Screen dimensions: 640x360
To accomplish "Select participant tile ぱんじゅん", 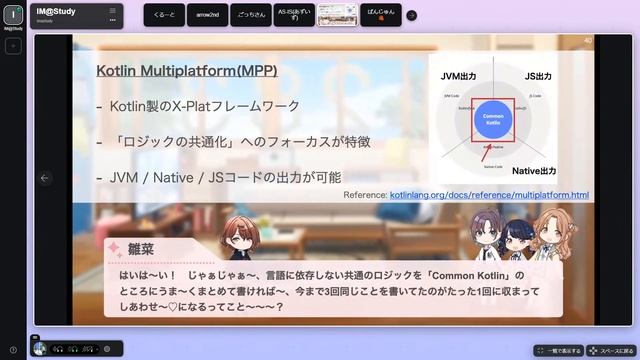I will pos(381,15).
